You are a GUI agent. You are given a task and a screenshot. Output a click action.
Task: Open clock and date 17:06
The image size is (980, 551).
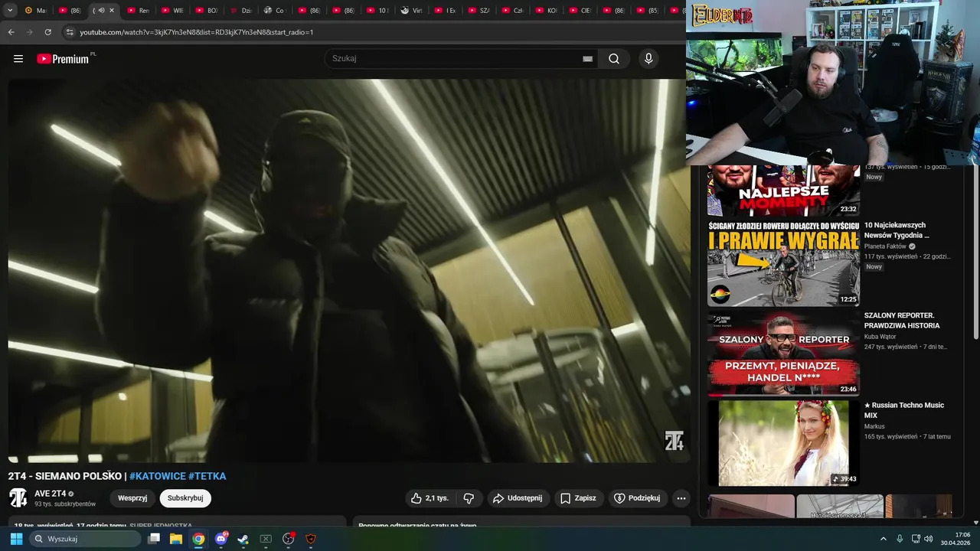pyautogui.click(x=956, y=539)
